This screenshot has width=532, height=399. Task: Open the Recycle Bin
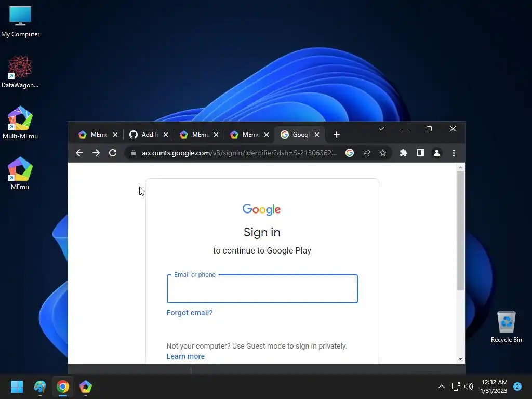coord(506,327)
